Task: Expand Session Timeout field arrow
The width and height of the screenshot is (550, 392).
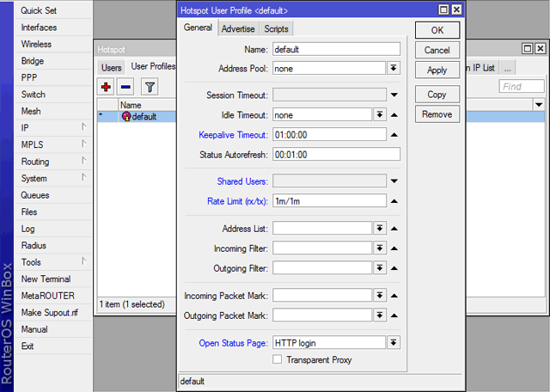Action: (x=394, y=95)
